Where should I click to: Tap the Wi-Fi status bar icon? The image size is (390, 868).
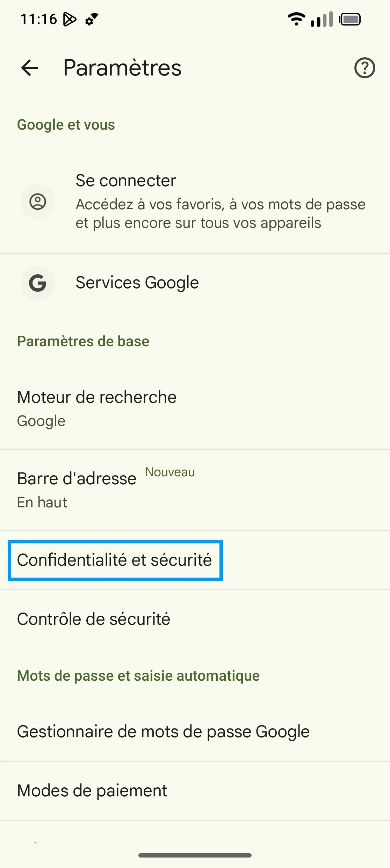[296, 19]
